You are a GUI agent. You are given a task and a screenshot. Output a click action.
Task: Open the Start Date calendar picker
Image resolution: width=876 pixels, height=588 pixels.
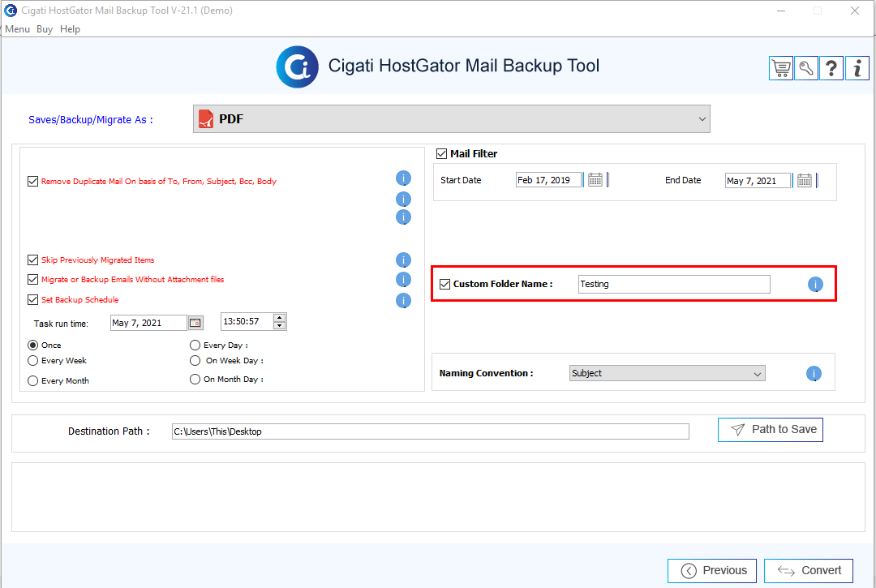click(x=595, y=180)
